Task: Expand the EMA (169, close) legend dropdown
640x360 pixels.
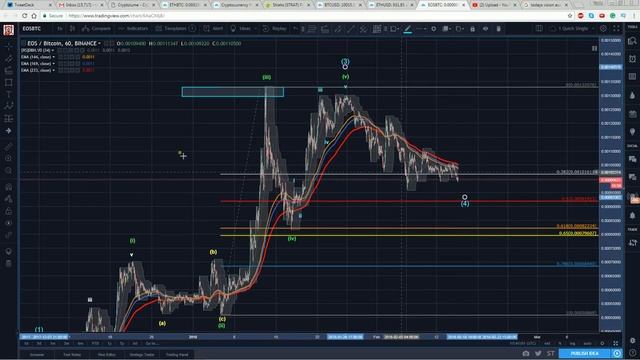Action: pos(53,64)
